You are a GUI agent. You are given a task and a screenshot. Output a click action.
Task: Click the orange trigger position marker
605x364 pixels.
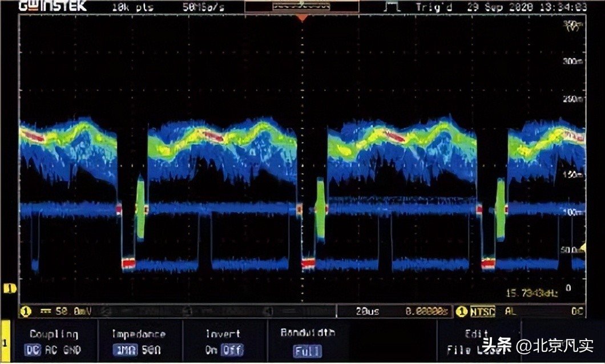point(302,18)
